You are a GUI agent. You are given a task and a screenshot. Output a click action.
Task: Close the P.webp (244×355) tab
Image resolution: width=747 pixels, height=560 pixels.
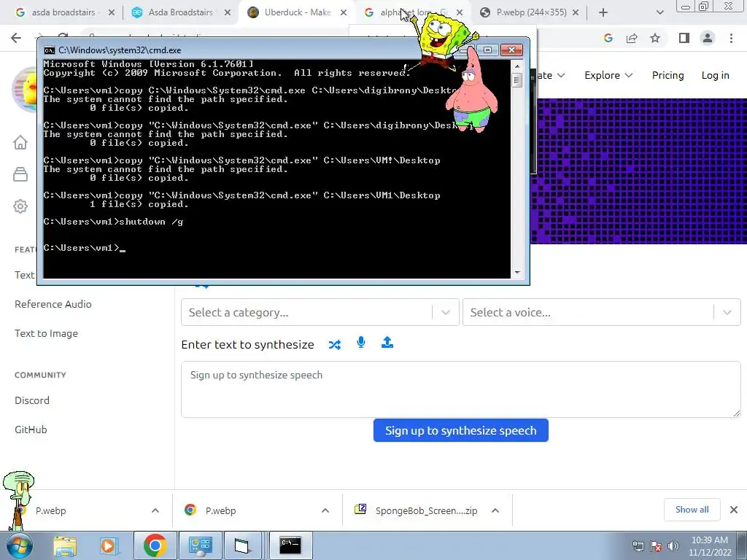point(576,12)
